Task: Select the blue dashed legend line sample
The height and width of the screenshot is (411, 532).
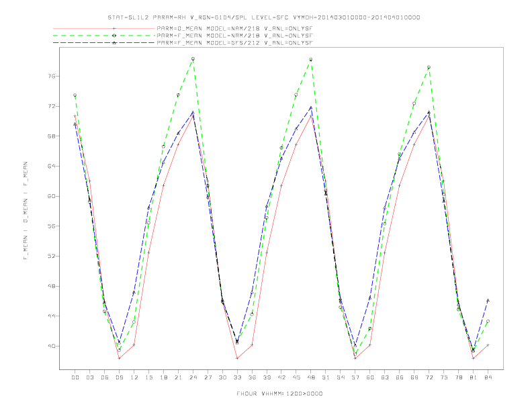Action: 104,43
